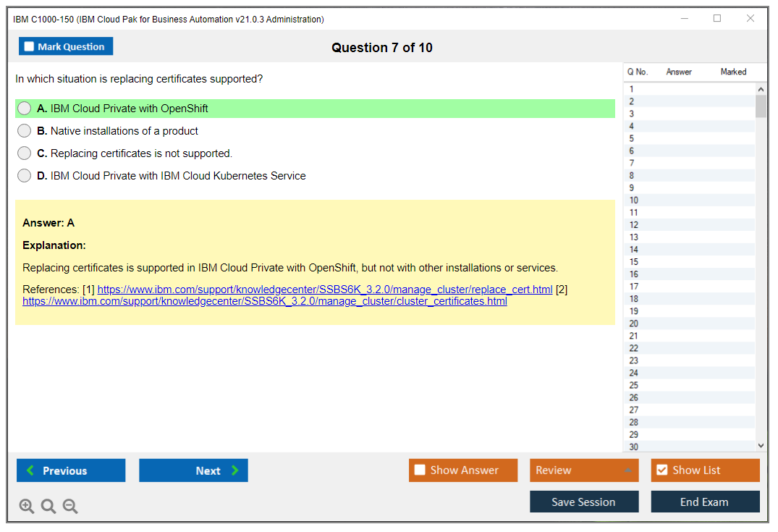Select option A IBM Cloud Private with OpenShift
Screen dimensions: 778x532
(25, 109)
